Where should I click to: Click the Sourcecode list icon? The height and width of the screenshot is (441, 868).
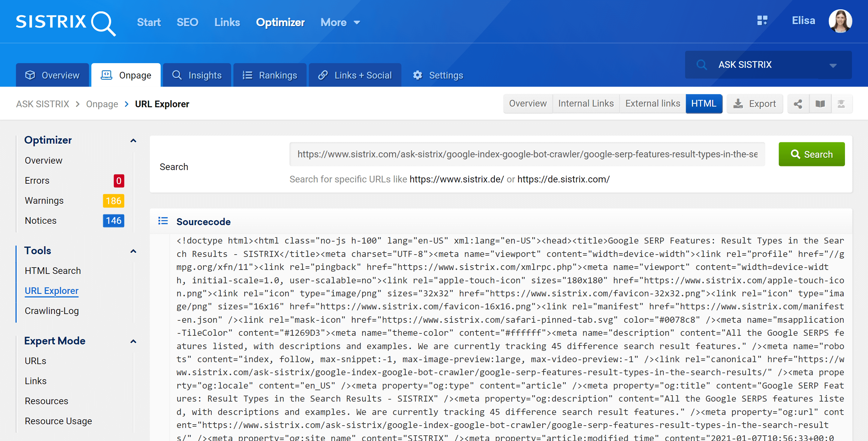163,221
